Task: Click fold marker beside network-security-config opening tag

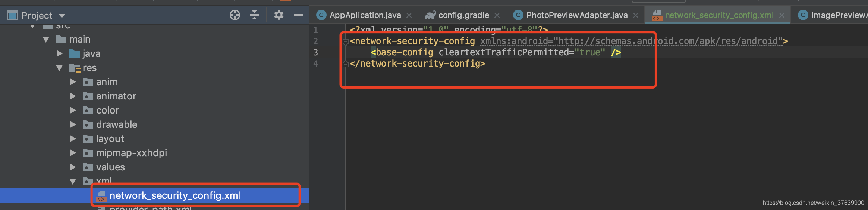Action: point(346,41)
